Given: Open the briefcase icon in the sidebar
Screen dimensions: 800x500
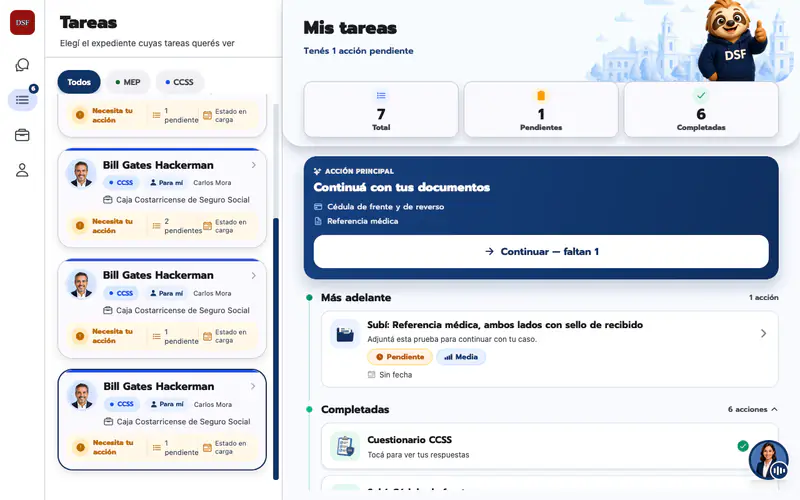Looking at the screenshot, I should [x=22, y=135].
